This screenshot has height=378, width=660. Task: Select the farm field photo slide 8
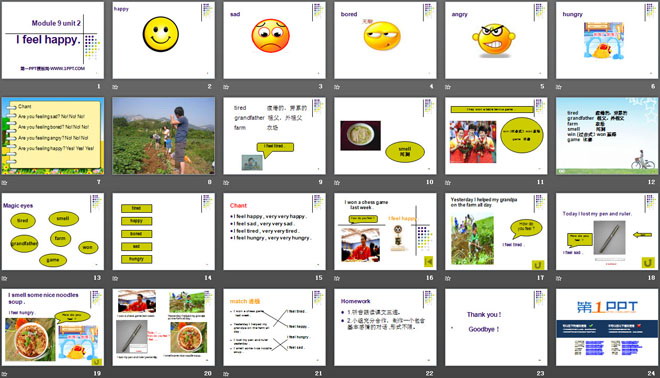point(163,136)
